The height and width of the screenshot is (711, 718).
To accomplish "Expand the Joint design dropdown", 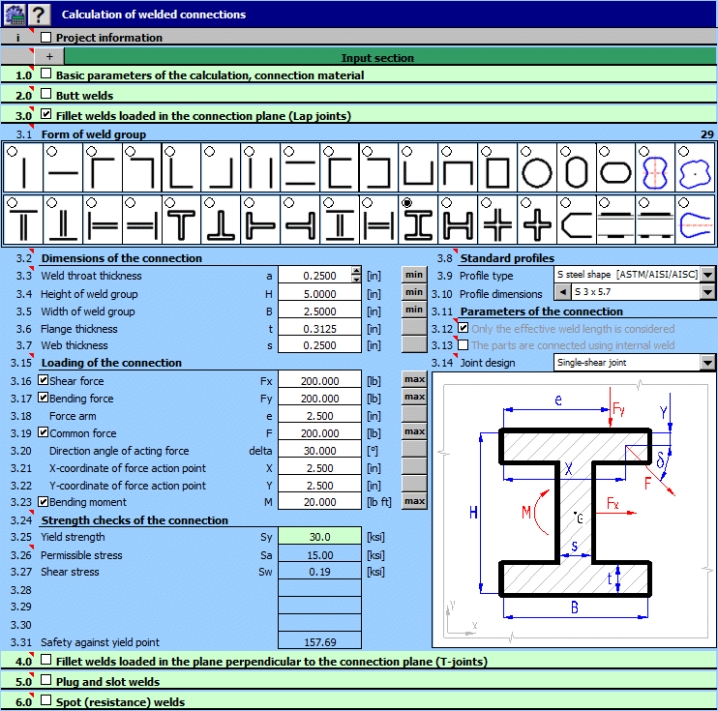I will (x=708, y=363).
